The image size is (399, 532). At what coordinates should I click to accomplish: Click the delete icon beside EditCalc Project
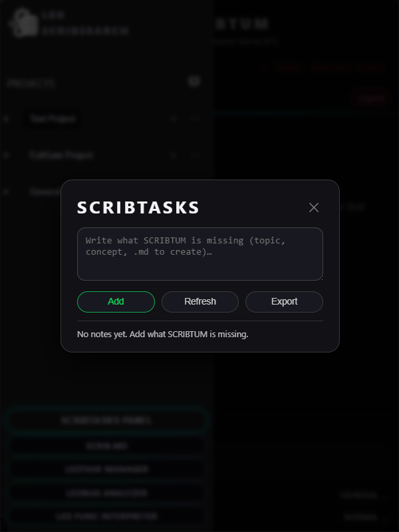point(194,155)
